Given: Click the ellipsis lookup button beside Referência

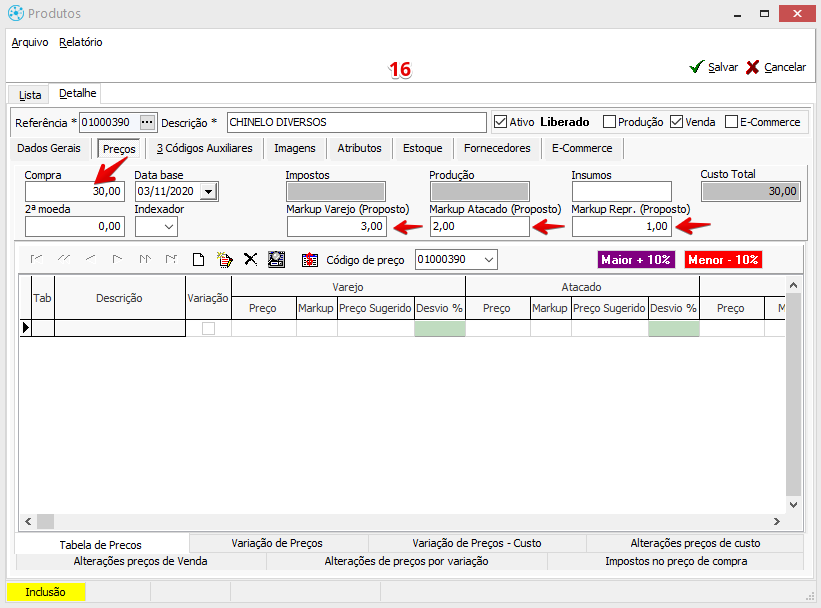Looking at the screenshot, I should (x=148, y=122).
